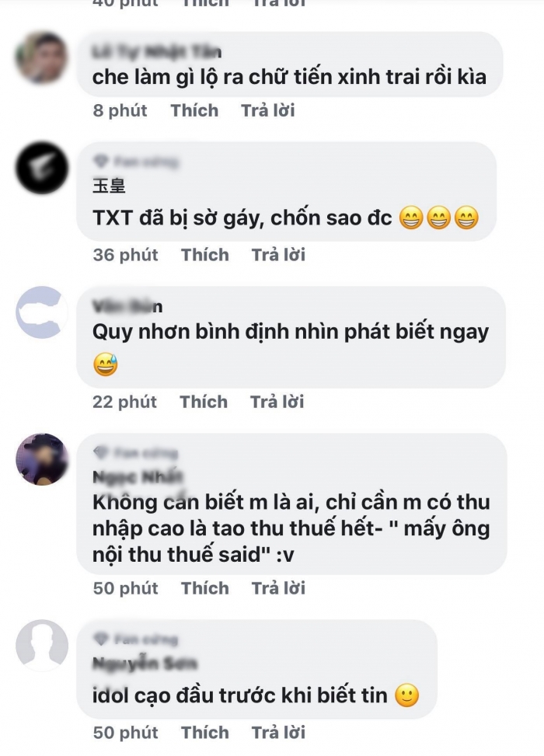Image resolution: width=544 pixels, height=756 pixels.
Task: Open black avatar of TXT comment author
Action: click(x=42, y=167)
